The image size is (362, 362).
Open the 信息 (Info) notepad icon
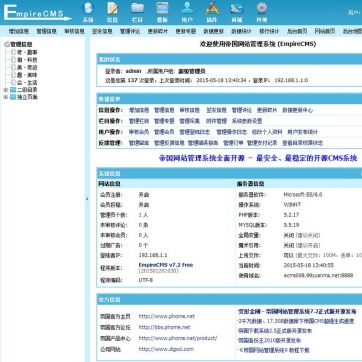tap(113, 8)
